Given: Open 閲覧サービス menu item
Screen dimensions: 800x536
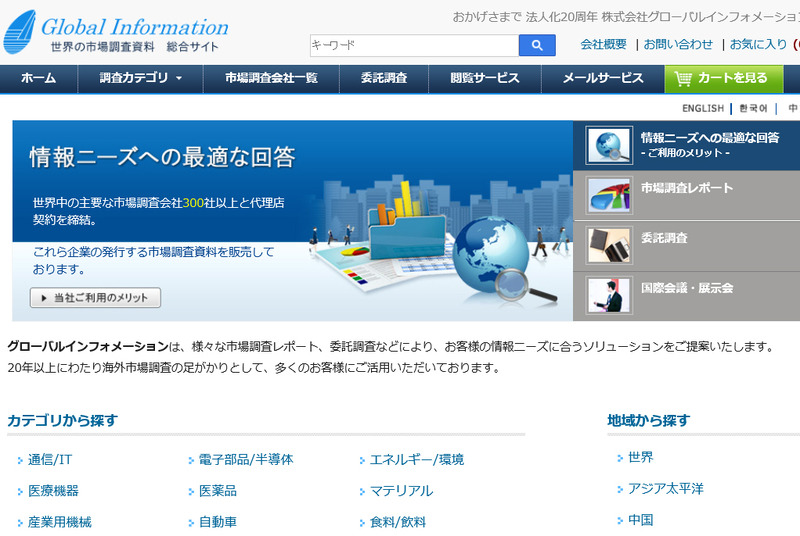Looking at the screenshot, I should point(485,78).
